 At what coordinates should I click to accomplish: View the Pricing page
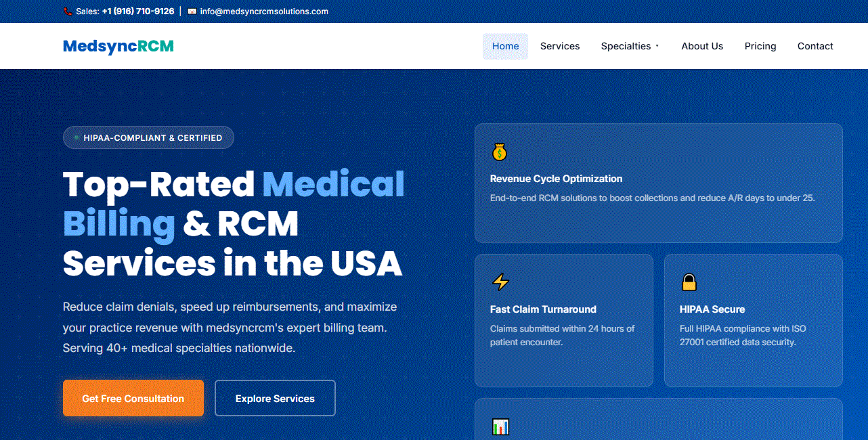(760, 46)
